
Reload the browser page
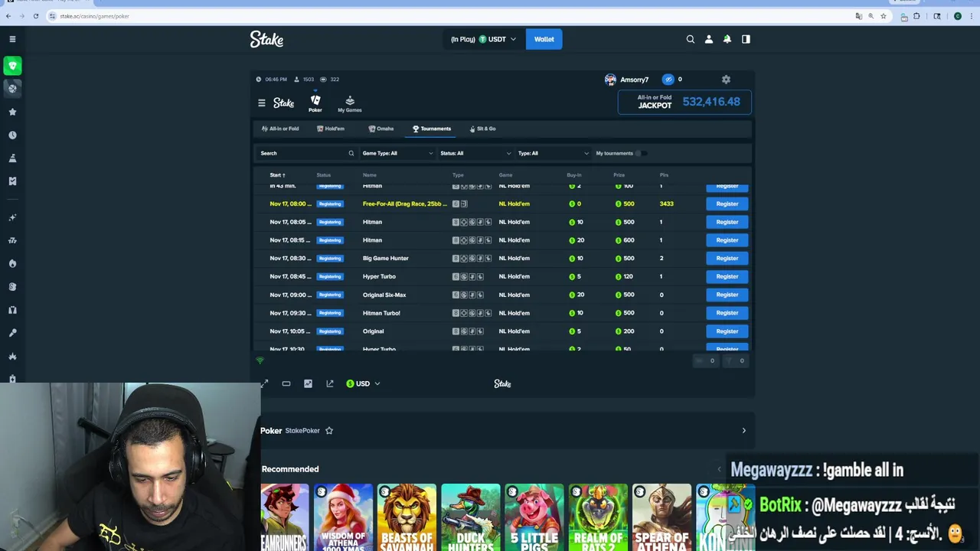(35, 16)
